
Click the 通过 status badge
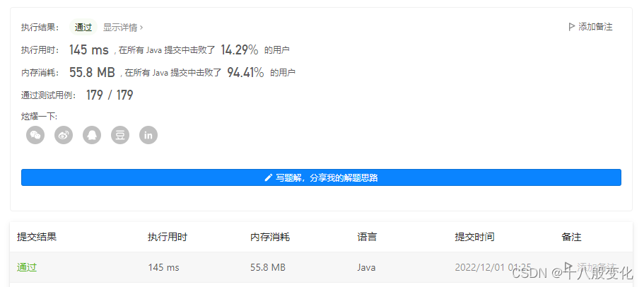point(83,28)
